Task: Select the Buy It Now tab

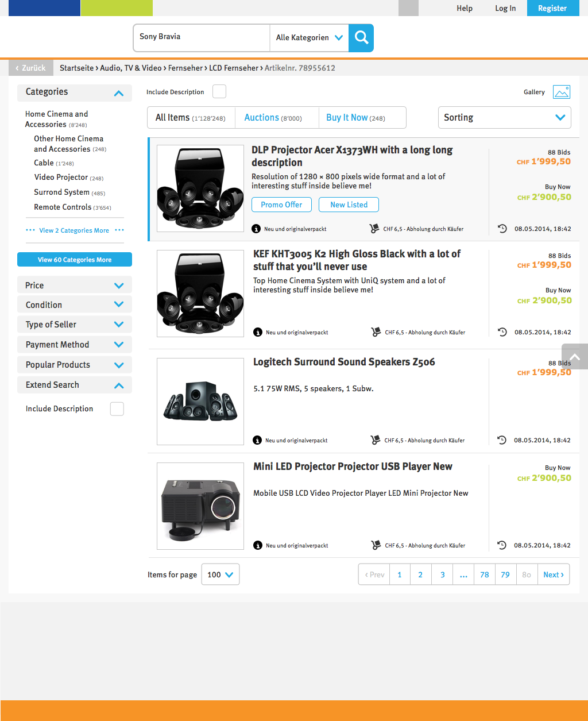Action: 362,118
